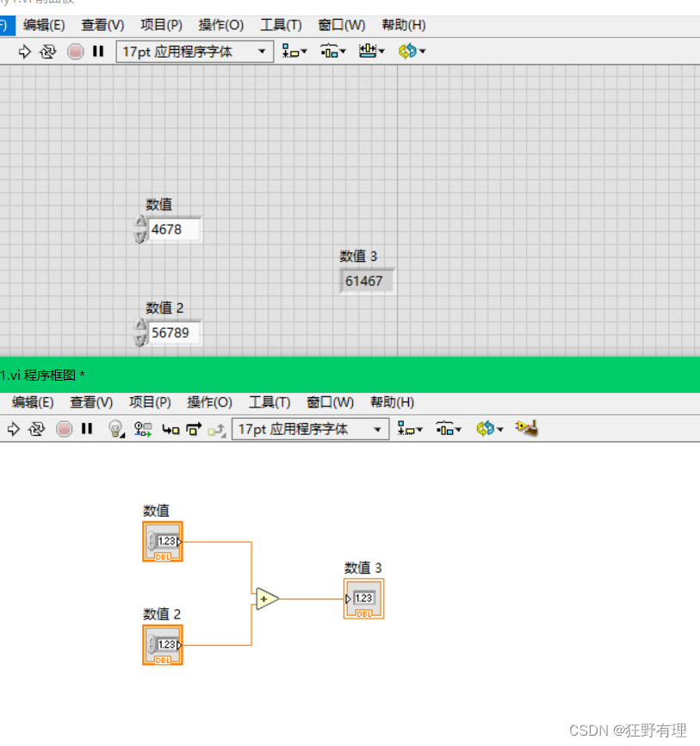700x746 pixels.
Task: Open Resize Objects dropdown on front panel
Action: click(x=371, y=51)
